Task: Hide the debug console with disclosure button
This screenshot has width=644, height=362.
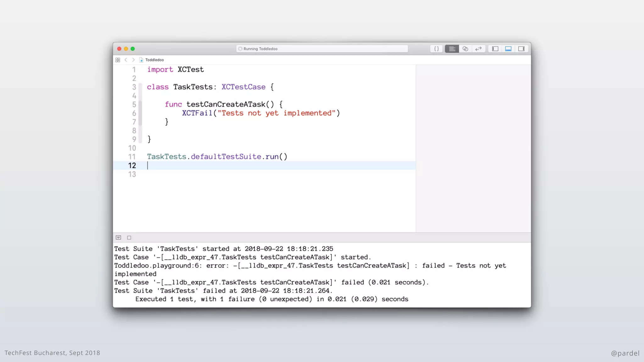Action: click(x=119, y=238)
